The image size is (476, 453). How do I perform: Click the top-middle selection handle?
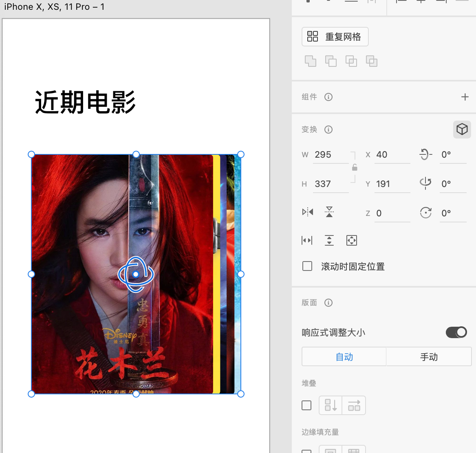point(136,154)
